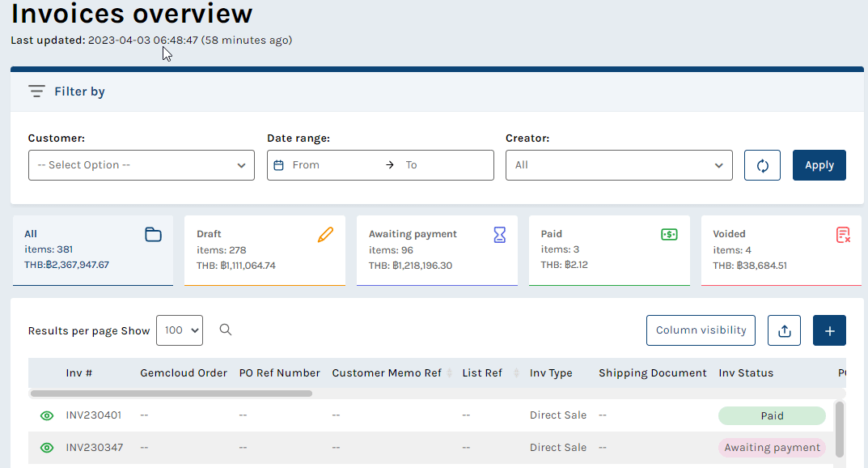Click the money icon on the Paid card
Viewport: 868px width, 468px height.
pyautogui.click(x=669, y=234)
